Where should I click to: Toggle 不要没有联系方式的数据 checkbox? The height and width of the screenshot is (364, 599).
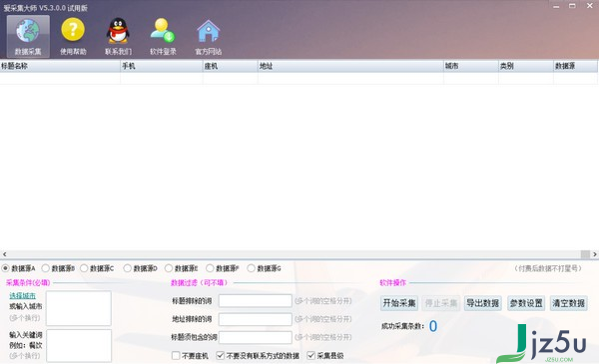coord(220,356)
